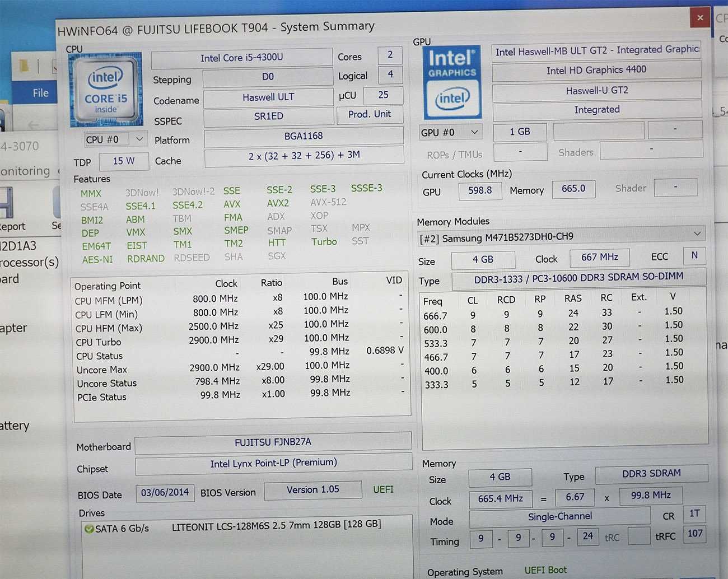Click the 0.6898 V VID value
Image resolution: width=728 pixels, height=579 pixels.
(385, 351)
